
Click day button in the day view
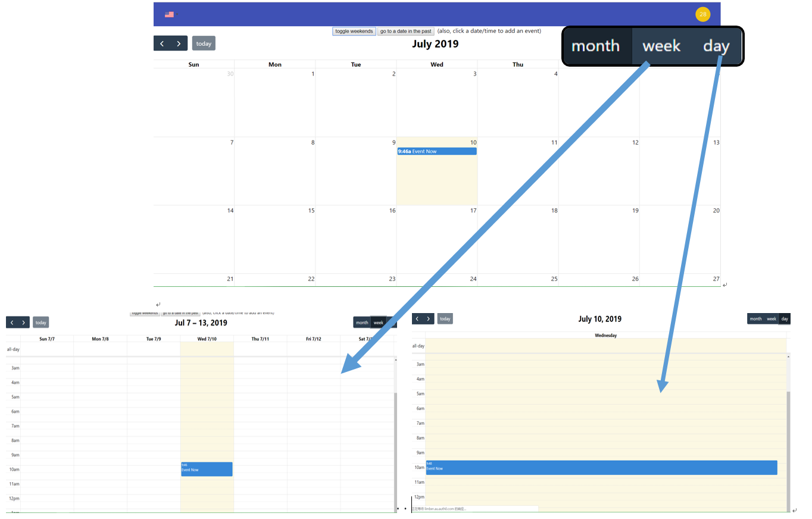point(785,319)
